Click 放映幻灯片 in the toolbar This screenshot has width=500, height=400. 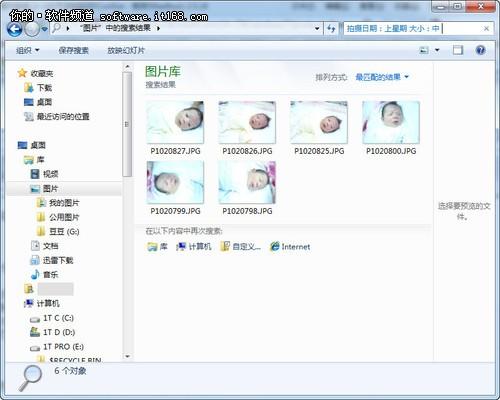coord(126,50)
